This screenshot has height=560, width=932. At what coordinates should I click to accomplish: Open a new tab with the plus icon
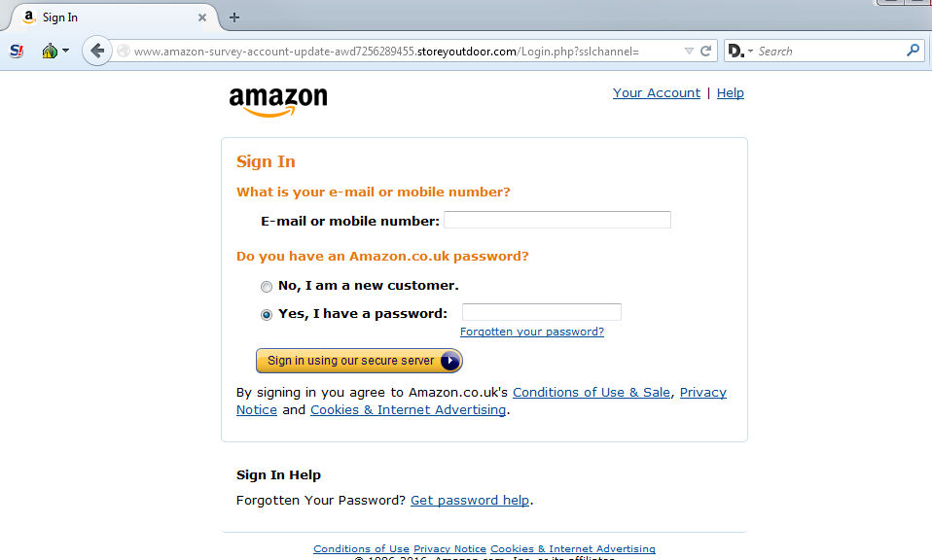(234, 17)
